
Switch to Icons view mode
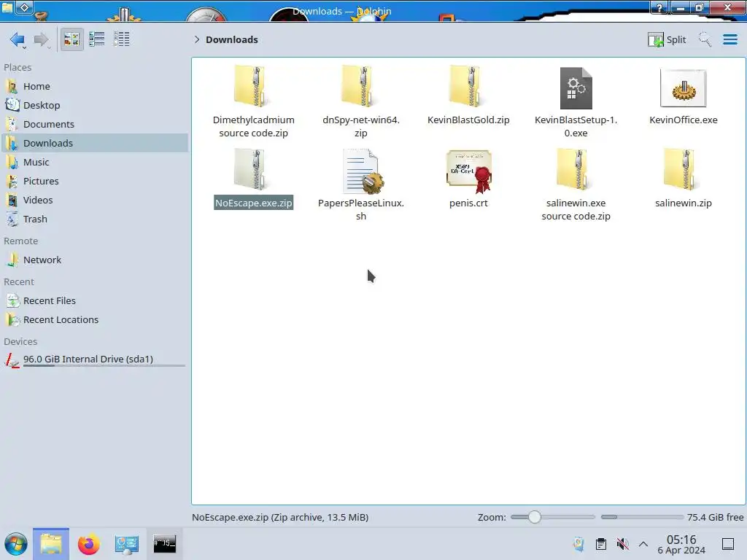click(71, 39)
